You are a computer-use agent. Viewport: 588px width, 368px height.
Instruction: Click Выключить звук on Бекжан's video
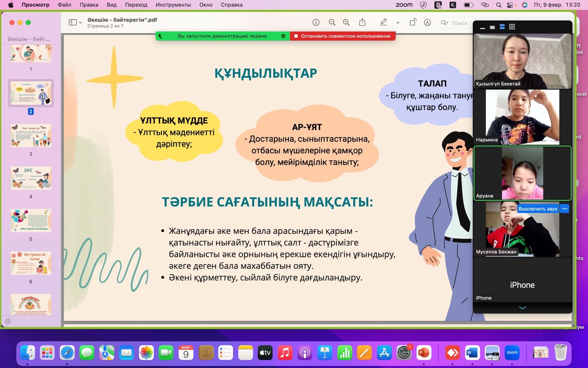tap(538, 209)
